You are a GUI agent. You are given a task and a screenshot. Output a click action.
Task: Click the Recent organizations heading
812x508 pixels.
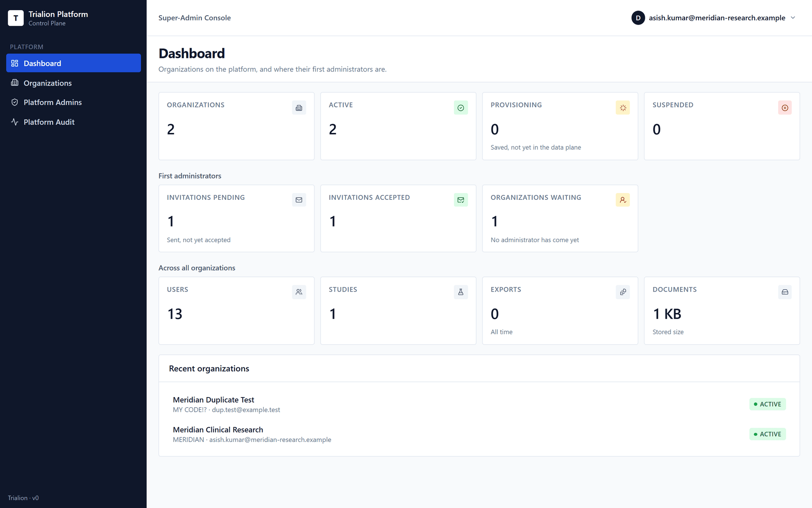pyautogui.click(x=209, y=369)
